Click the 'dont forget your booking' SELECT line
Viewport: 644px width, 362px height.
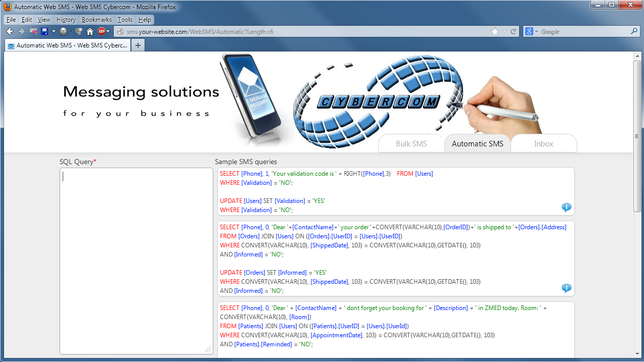coord(384,308)
